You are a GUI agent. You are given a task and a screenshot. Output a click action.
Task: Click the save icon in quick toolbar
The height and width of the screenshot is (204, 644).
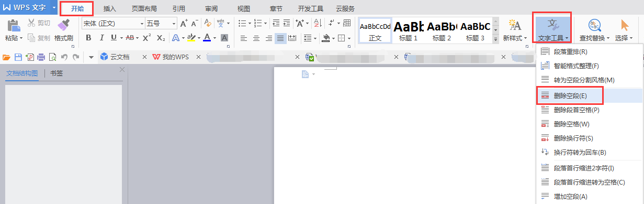pos(18,57)
